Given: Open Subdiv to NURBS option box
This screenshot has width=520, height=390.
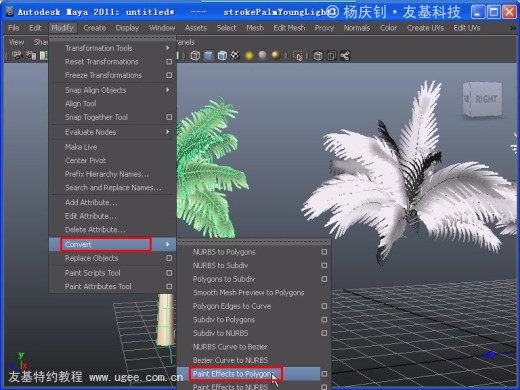Looking at the screenshot, I should coord(324,333).
